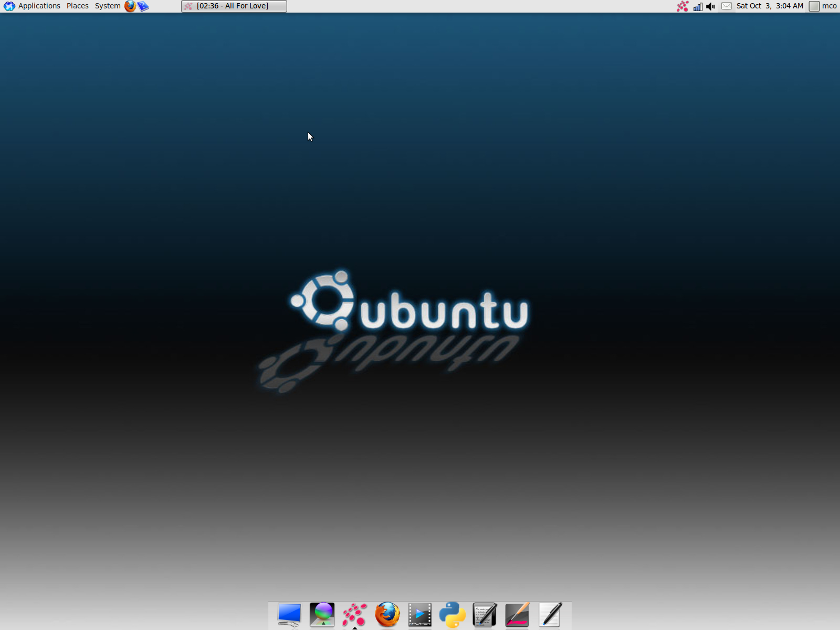The height and width of the screenshot is (630, 840).
Task: Open the pink-dots music player in dock
Action: (x=354, y=615)
